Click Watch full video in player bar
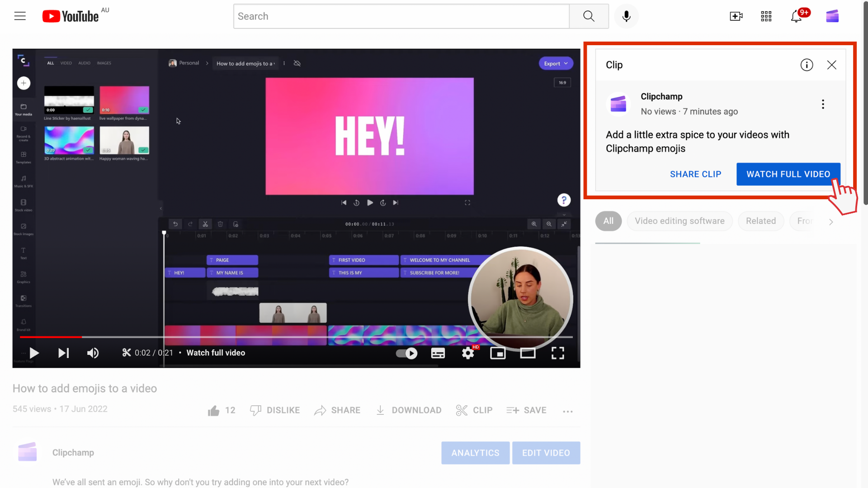Screen dimensions: 868x488 click(x=216, y=353)
